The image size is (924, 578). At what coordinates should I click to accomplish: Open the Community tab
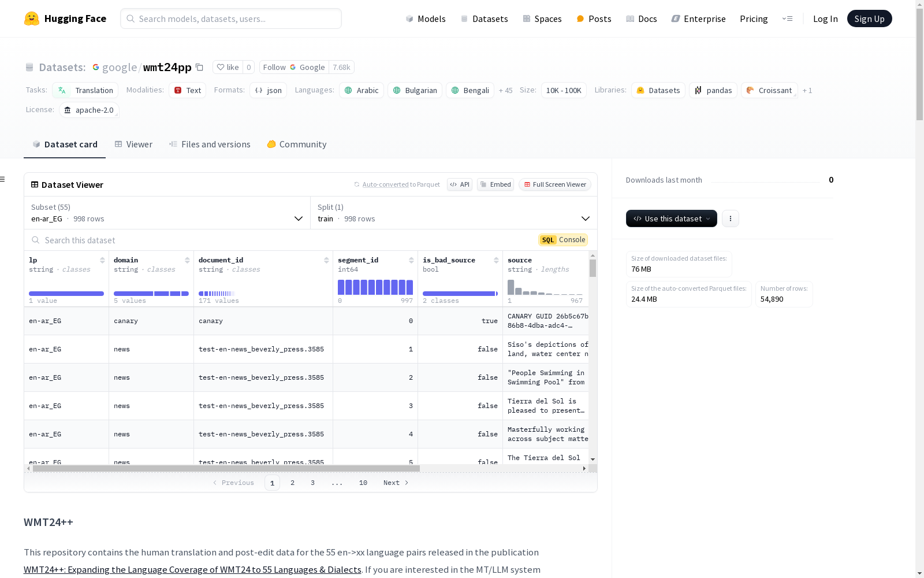coord(296,144)
